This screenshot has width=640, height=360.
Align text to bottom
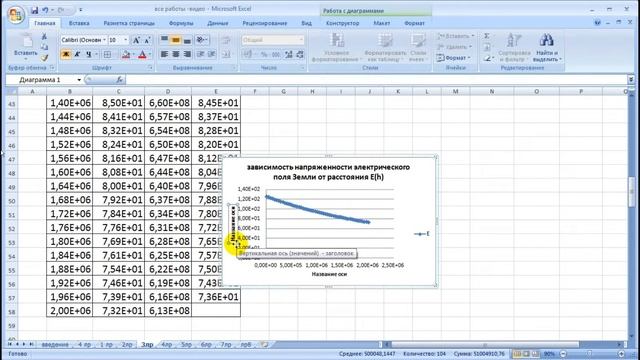click(x=187, y=40)
